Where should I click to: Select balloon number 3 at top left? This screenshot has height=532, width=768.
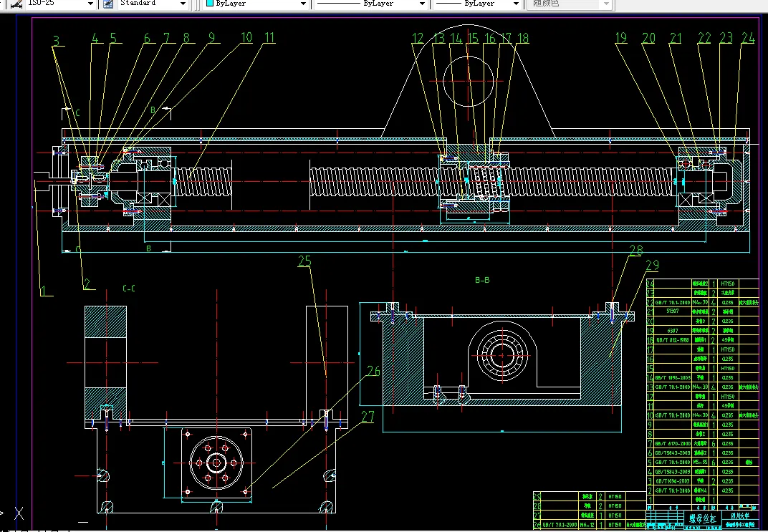57,41
